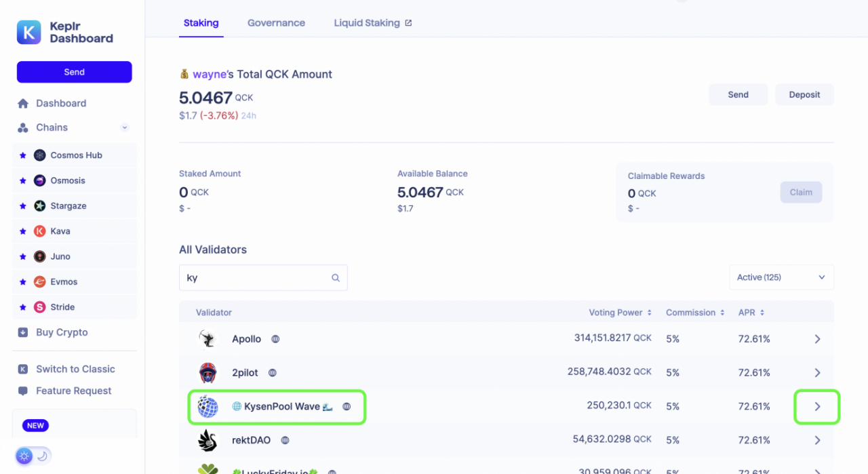Open KysenPool Wave details arrow
Image resolution: width=868 pixels, height=474 pixels.
pos(817,407)
